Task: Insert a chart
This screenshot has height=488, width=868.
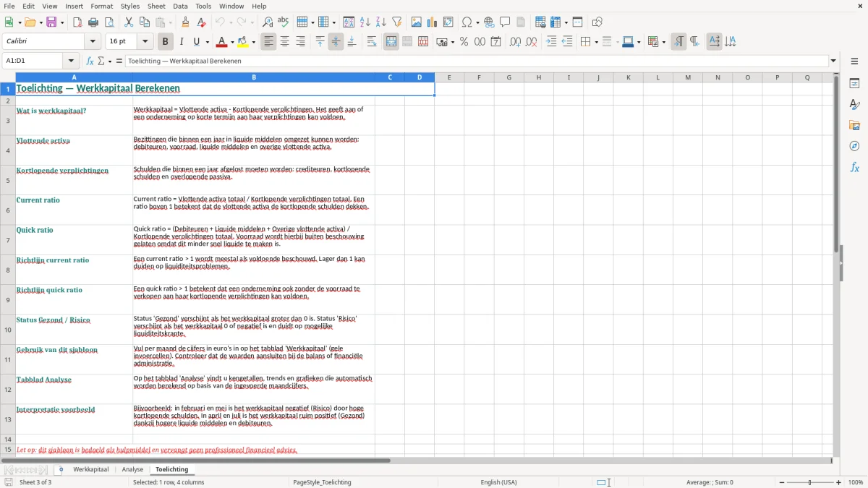Action: (432, 22)
